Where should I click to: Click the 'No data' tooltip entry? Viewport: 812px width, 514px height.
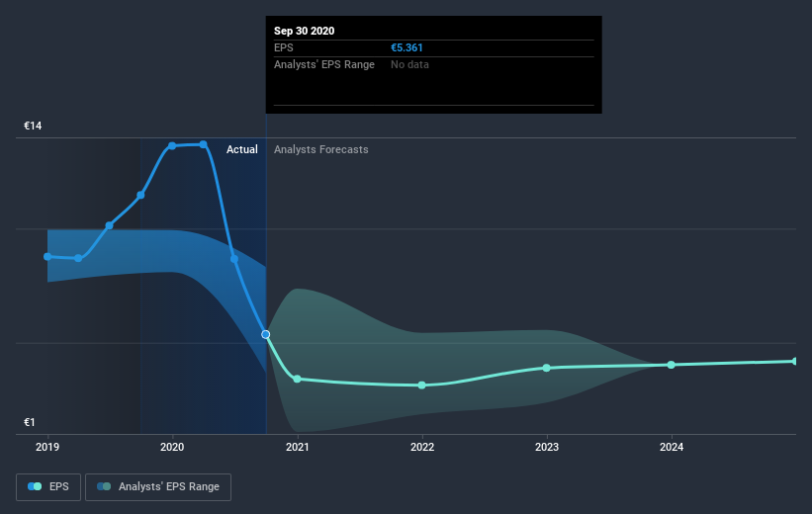[x=409, y=64]
